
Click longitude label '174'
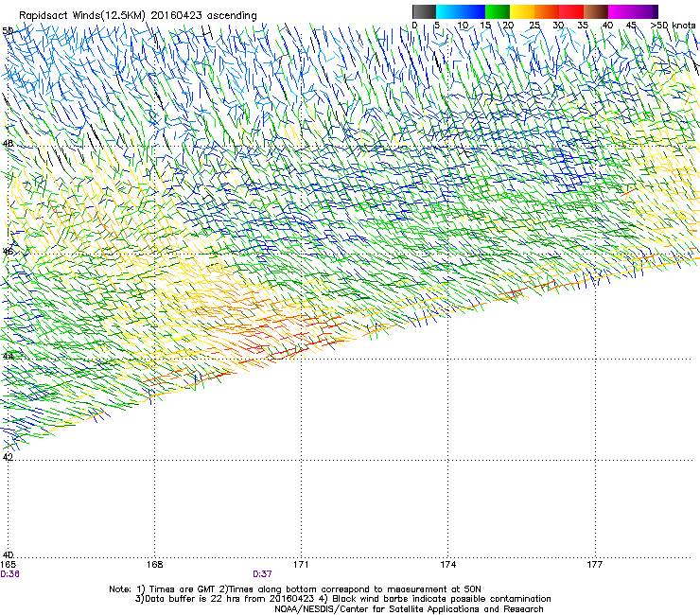point(447,565)
